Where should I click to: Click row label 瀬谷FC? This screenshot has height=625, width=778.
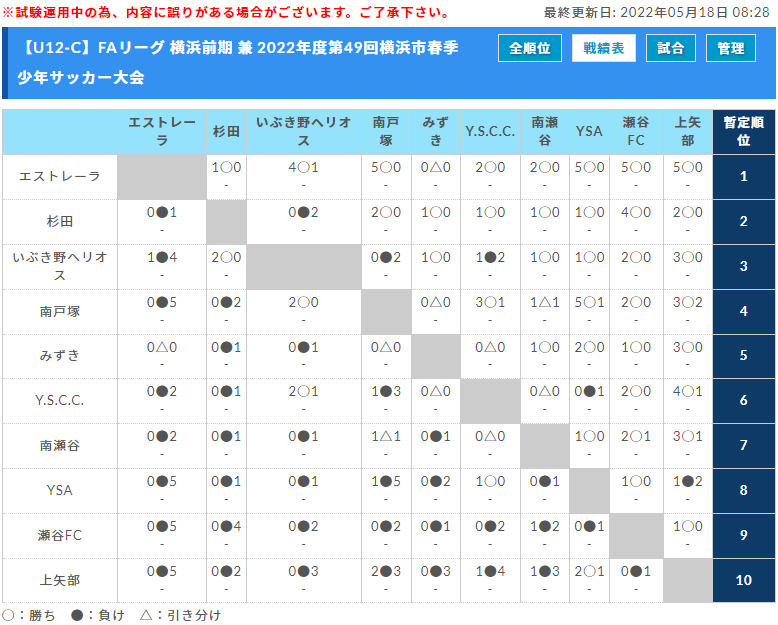point(60,535)
